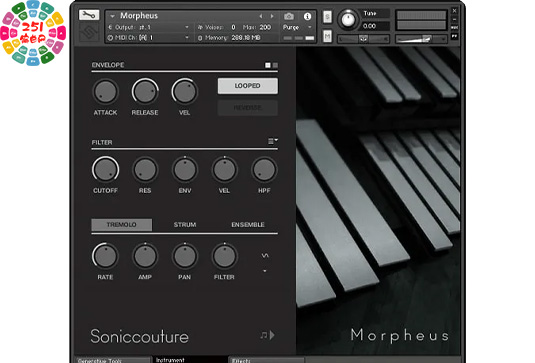The image size is (535, 363).
Task: Click the MIDI channel icon
Action: coord(110,38)
